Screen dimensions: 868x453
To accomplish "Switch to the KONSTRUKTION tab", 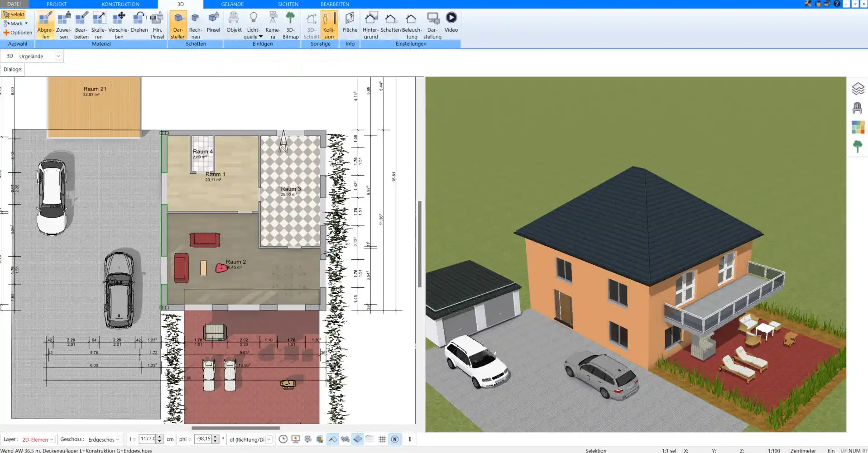I will 120,4.
